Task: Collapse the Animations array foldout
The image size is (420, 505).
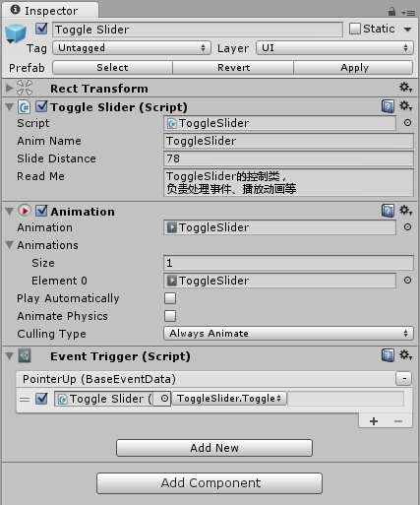Action: (x=10, y=245)
